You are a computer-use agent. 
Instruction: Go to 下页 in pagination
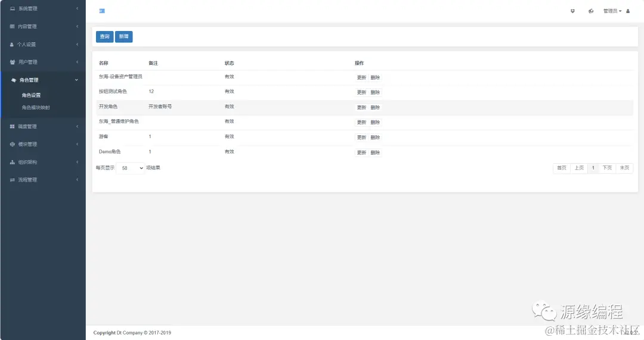click(x=607, y=168)
